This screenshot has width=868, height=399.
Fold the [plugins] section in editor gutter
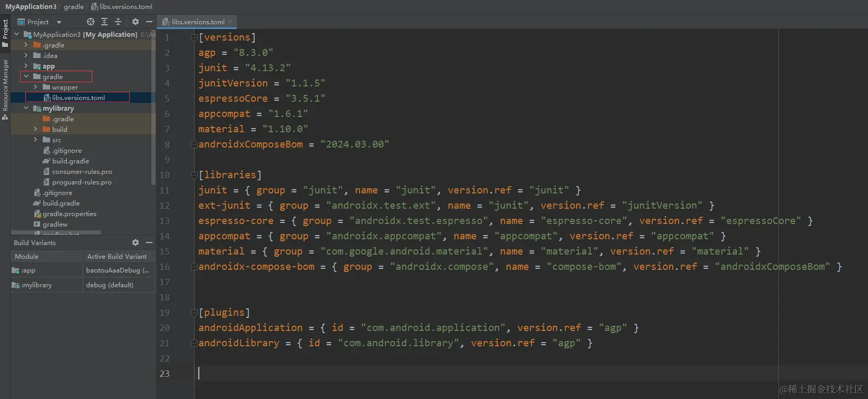(194, 313)
